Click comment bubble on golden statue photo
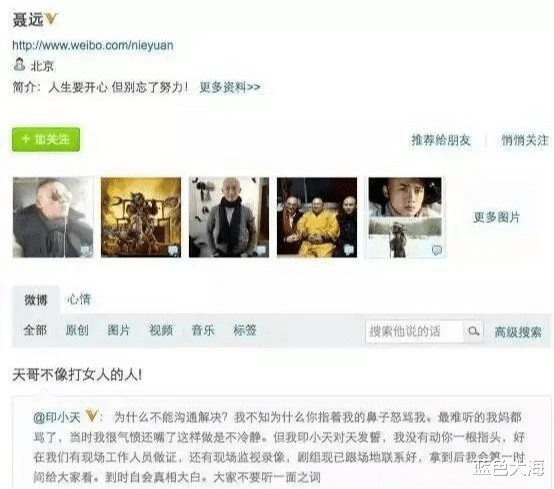Viewport: 554px width, 489px height. coord(173,250)
